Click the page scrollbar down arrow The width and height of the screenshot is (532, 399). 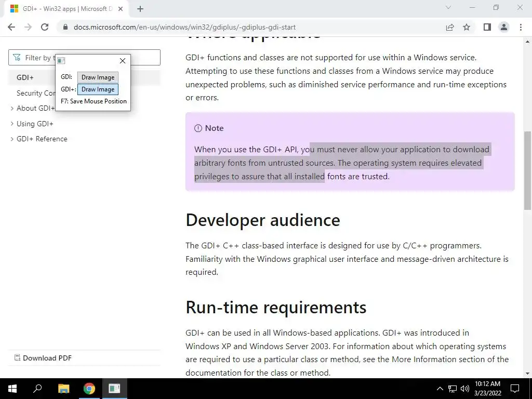pos(527,374)
